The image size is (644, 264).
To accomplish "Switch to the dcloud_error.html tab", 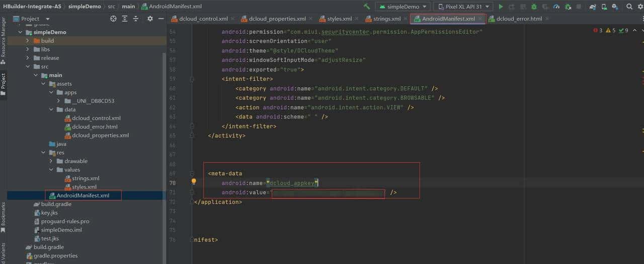I will point(519,19).
